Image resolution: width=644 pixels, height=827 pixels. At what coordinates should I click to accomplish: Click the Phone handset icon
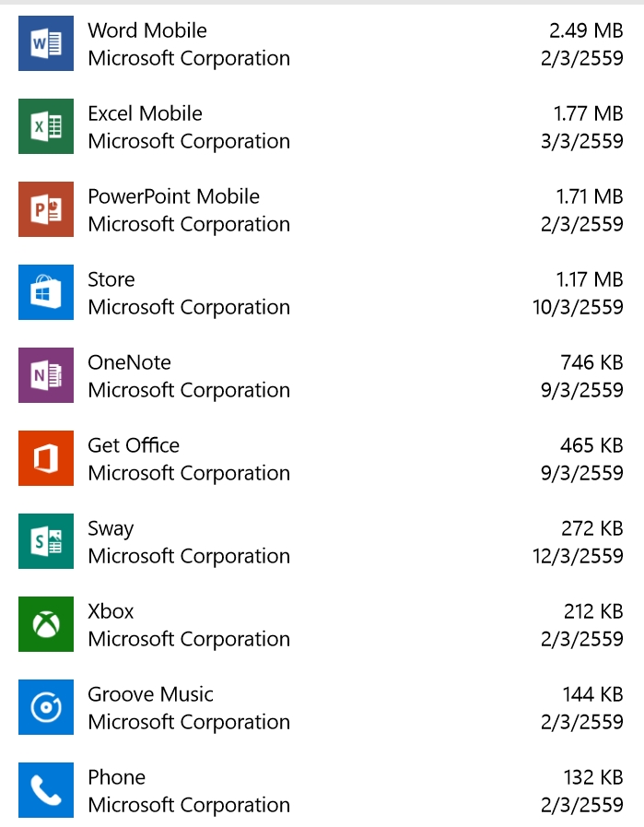[x=46, y=790]
